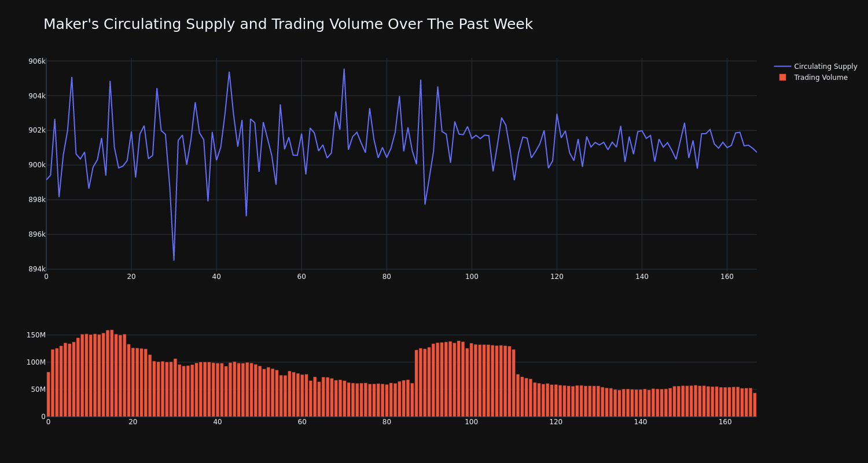Click the first volume bar at hour 0
The width and height of the screenshot is (868, 463).
tap(48, 394)
